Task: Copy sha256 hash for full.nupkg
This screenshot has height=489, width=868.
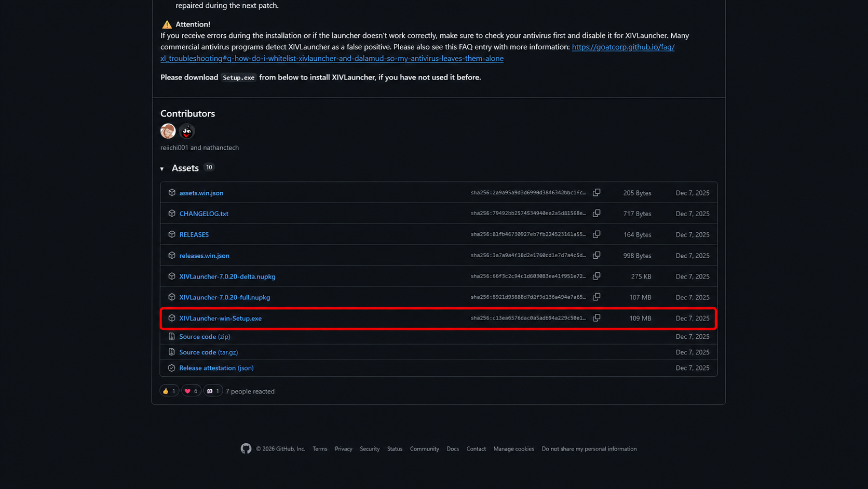Action: click(x=596, y=297)
